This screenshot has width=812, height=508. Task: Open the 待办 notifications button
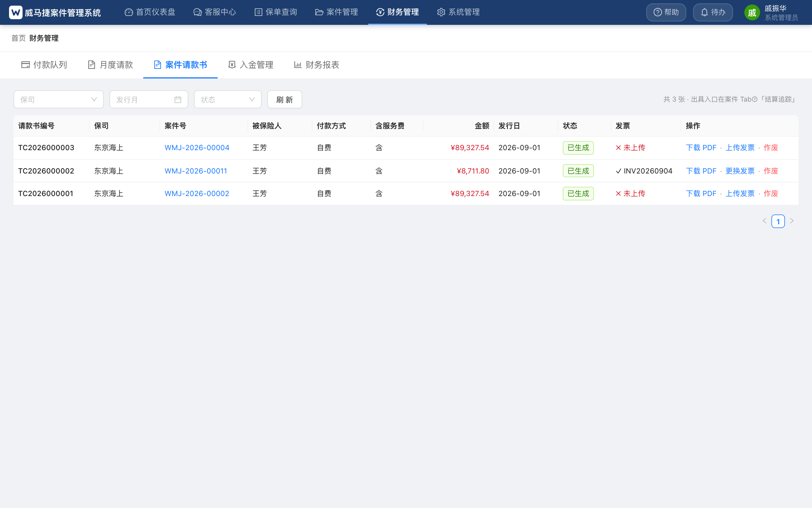coord(713,12)
